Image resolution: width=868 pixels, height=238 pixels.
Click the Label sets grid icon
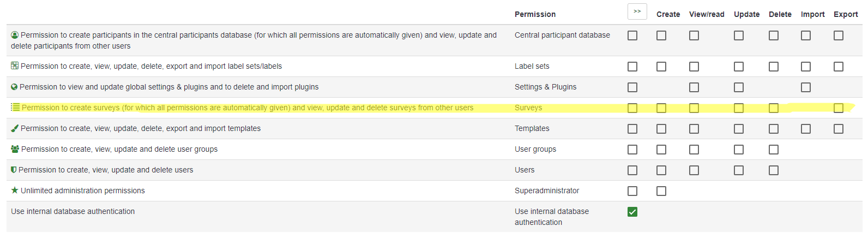pos(15,66)
